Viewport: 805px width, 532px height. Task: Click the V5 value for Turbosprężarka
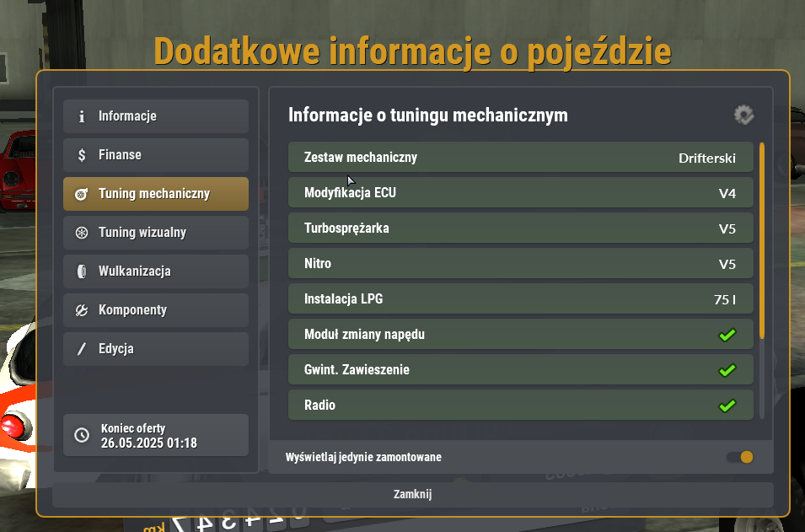point(727,229)
